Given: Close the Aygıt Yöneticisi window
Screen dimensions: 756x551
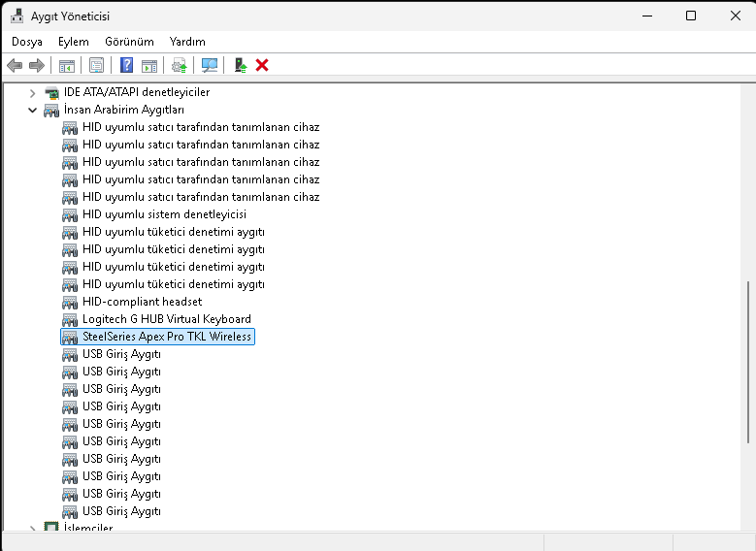Looking at the screenshot, I should point(736,16).
